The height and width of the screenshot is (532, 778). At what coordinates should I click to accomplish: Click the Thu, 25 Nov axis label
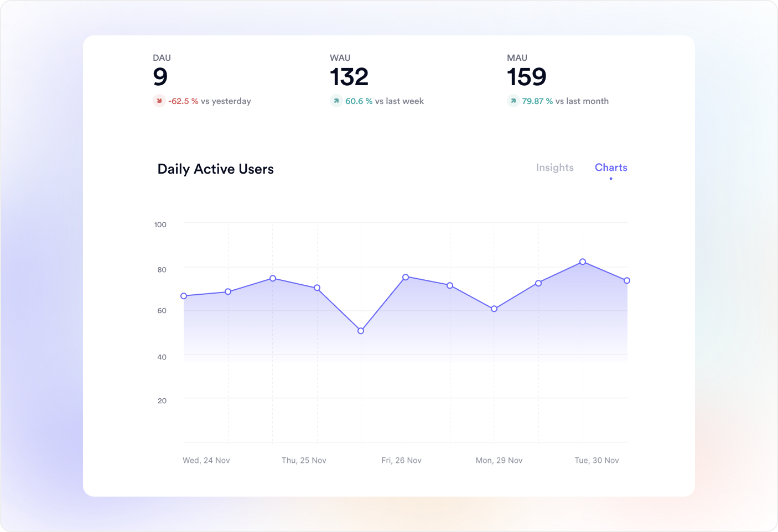304,460
